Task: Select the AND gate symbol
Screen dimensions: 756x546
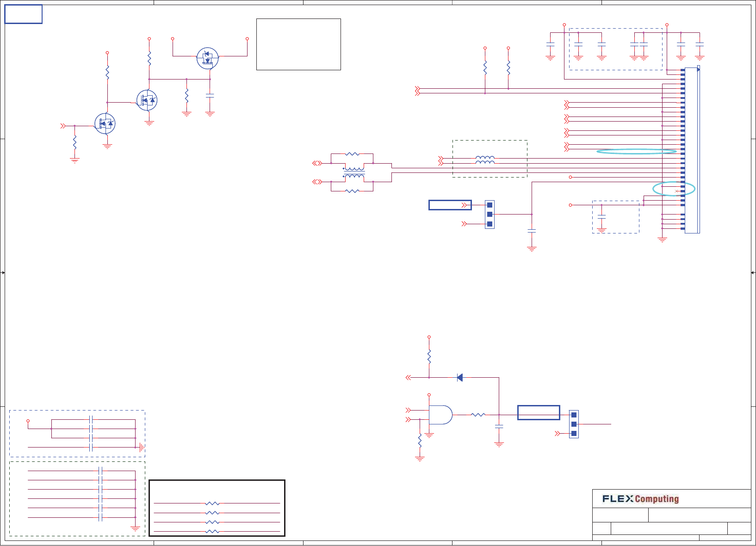Action: (441, 415)
